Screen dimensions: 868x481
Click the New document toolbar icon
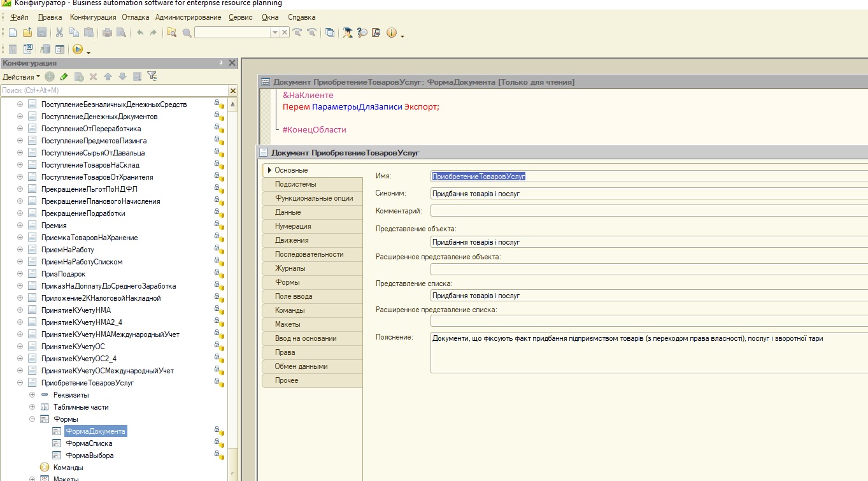coord(12,32)
